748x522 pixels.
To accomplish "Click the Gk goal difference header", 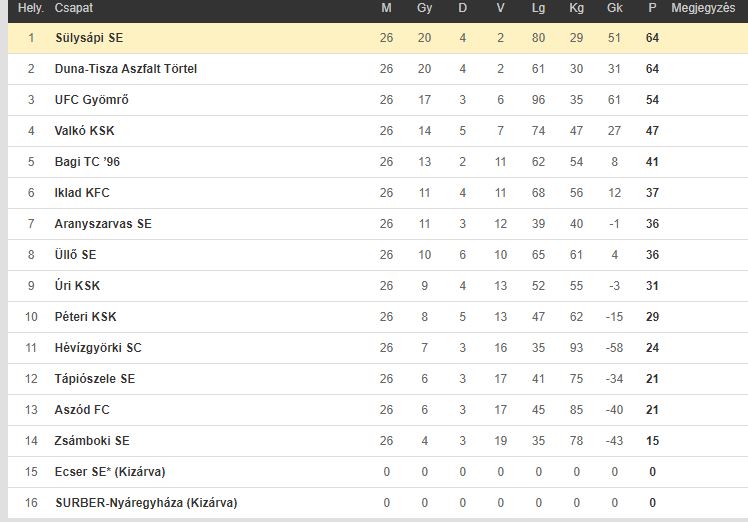I will tap(614, 8).
